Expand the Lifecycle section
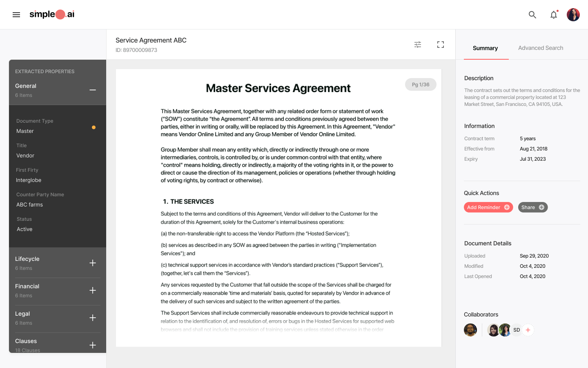 pyautogui.click(x=93, y=263)
